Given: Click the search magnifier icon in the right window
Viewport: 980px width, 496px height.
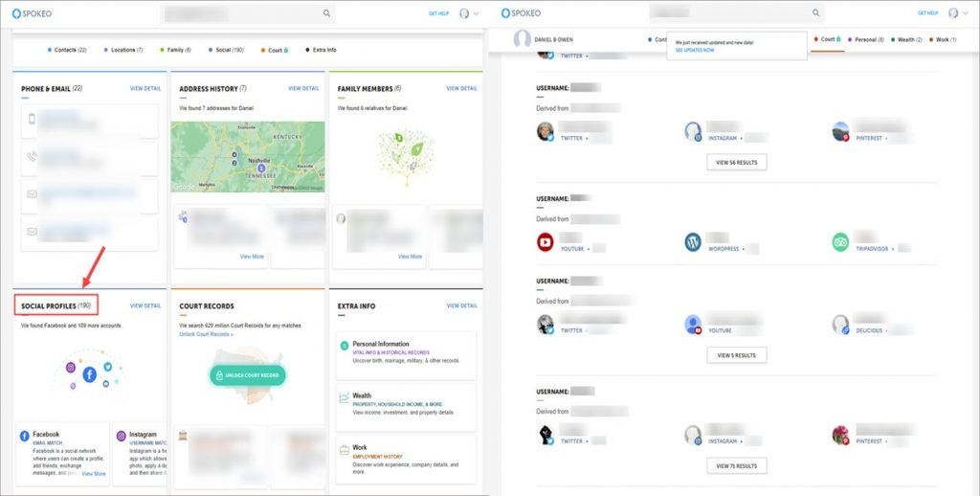Looking at the screenshot, I should [815, 13].
